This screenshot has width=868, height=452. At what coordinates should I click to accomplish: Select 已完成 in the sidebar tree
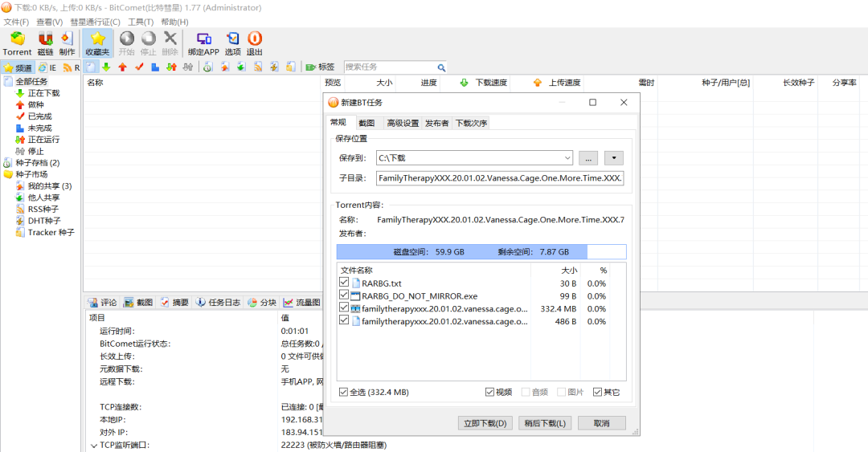point(39,116)
